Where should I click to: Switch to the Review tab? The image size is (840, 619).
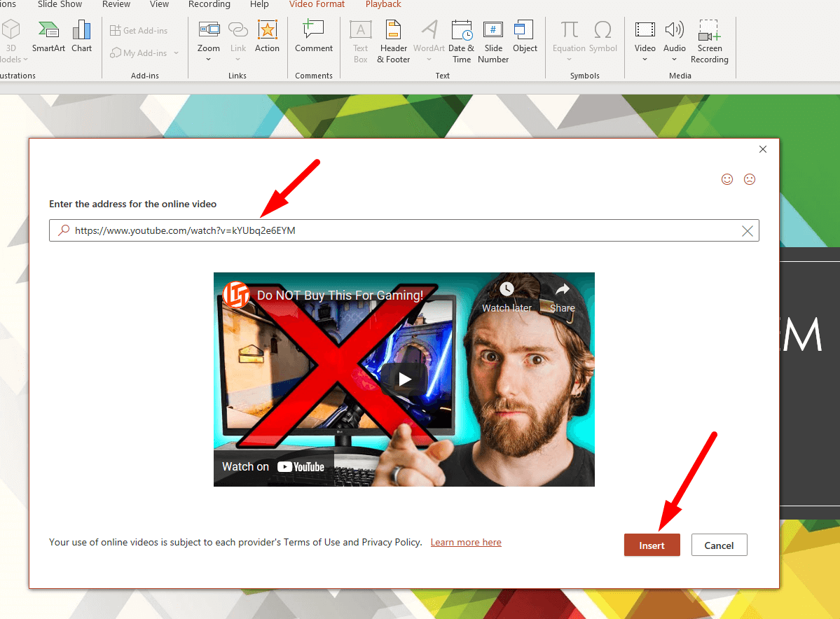[116, 4]
